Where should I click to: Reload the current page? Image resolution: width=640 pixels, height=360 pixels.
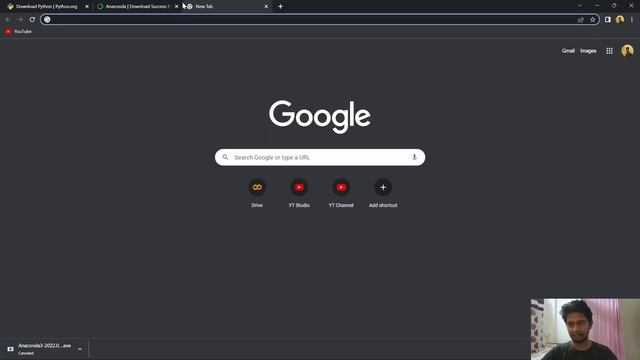click(32, 20)
